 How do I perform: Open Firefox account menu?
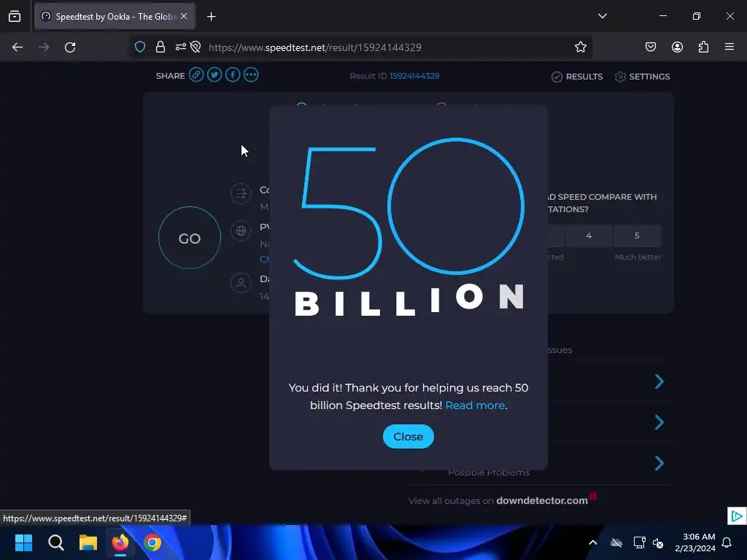(678, 47)
